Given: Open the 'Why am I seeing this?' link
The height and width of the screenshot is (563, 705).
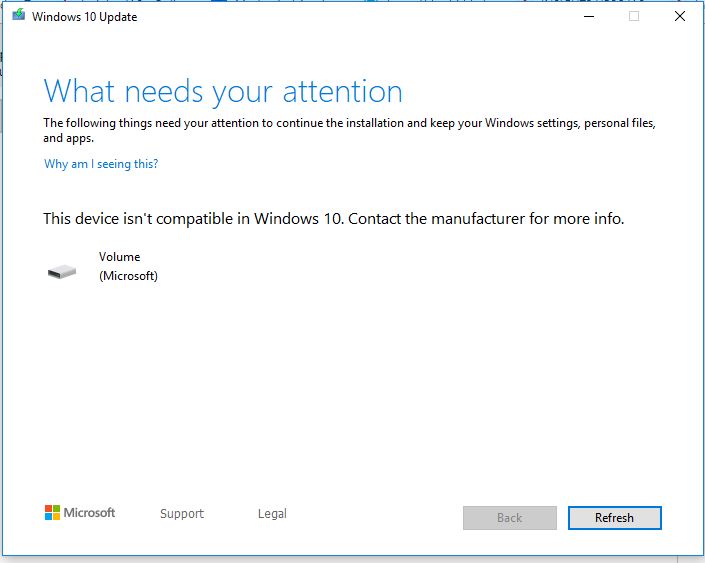Looking at the screenshot, I should (101, 164).
